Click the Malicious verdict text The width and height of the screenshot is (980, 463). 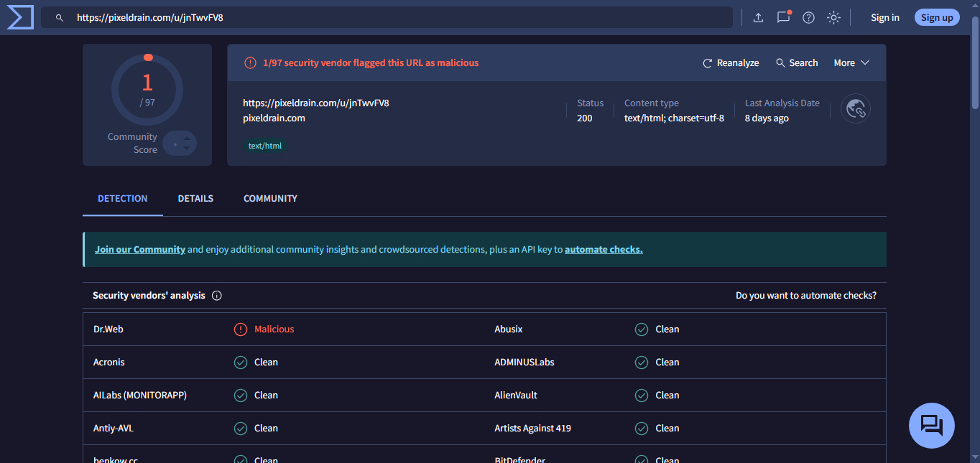pos(274,329)
